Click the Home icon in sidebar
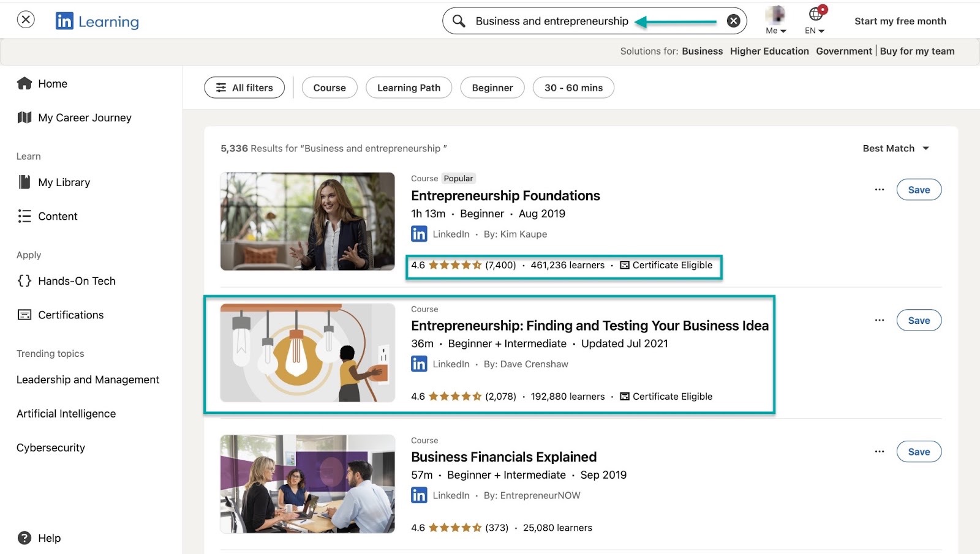The height and width of the screenshot is (554, 980). click(x=24, y=83)
